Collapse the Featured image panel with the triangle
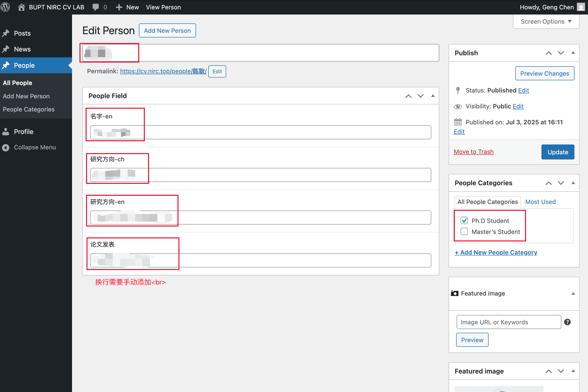The width and height of the screenshot is (588, 392). (x=573, y=293)
